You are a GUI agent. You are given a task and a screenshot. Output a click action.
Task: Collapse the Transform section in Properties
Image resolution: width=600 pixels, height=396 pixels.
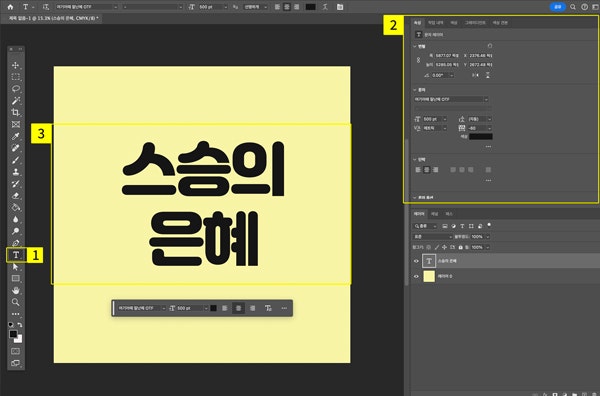pyautogui.click(x=415, y=46)
